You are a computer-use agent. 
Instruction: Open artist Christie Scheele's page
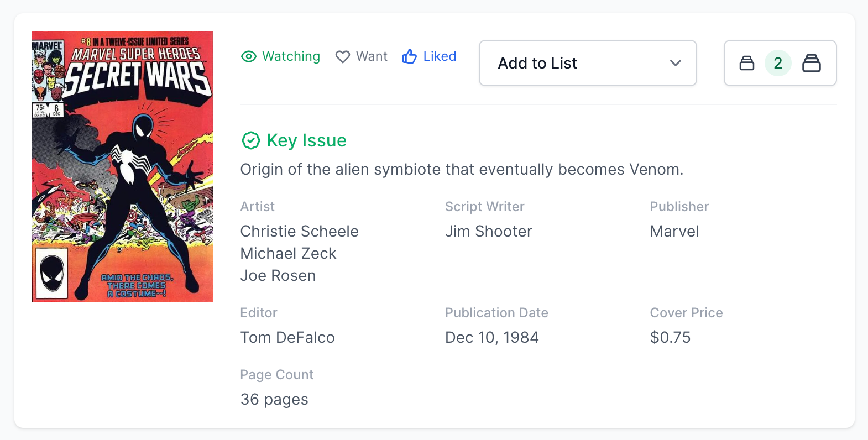click(299, 231)
